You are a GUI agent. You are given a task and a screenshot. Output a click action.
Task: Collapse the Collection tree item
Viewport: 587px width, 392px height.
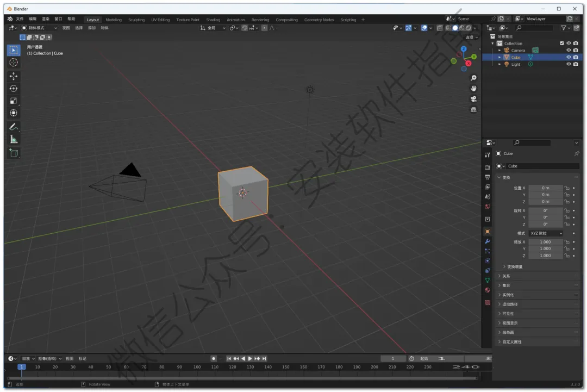pyautogui.click(x=492, y=43)
